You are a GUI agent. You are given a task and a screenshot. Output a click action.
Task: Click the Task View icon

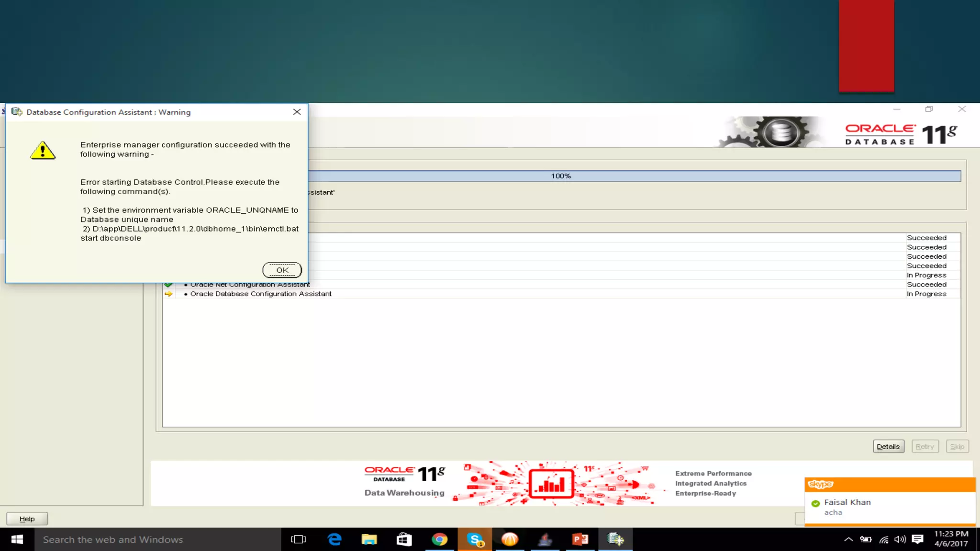pos(298,540)
